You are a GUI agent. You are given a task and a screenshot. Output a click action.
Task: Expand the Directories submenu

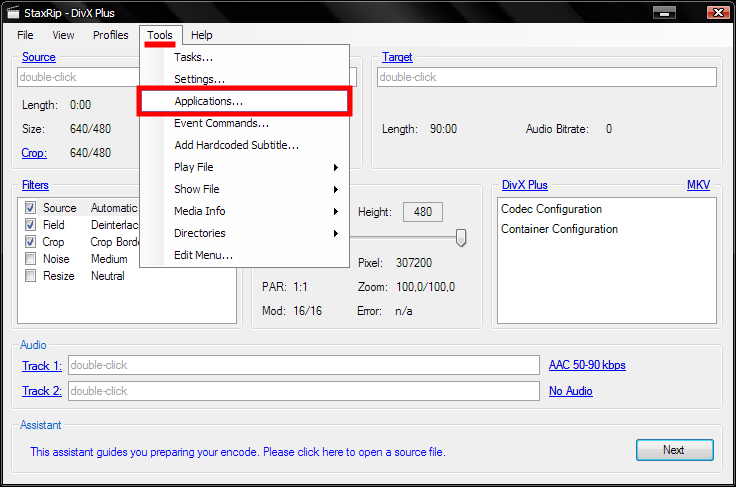245,233
